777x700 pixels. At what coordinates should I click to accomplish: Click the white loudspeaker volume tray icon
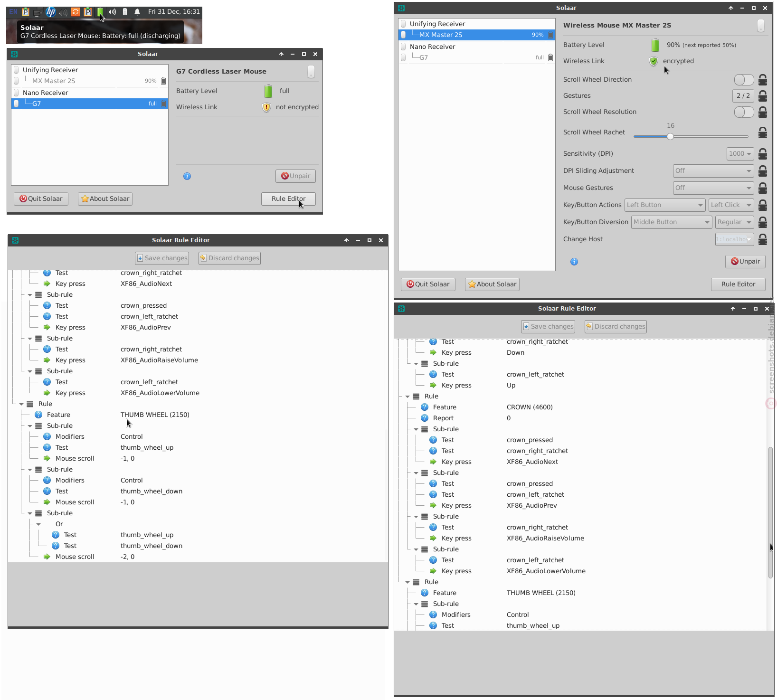coord(112,12)
